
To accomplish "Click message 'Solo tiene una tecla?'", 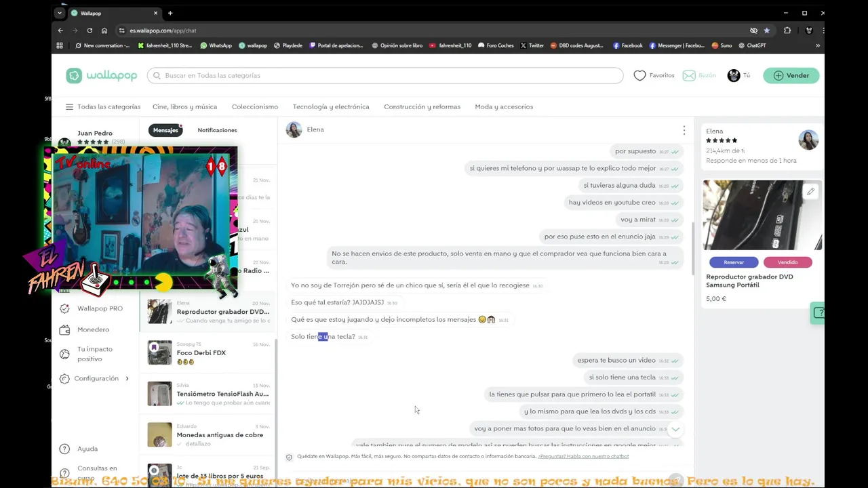I will (323, 337).
